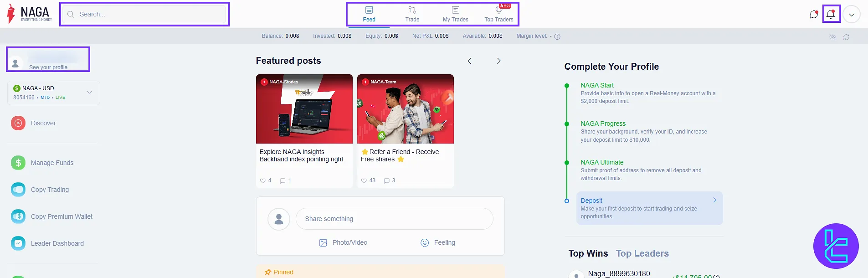868x278 pixels.
Task: Click the Copy Trading icon
Action: pyautogui.click(x=18, y=190)
